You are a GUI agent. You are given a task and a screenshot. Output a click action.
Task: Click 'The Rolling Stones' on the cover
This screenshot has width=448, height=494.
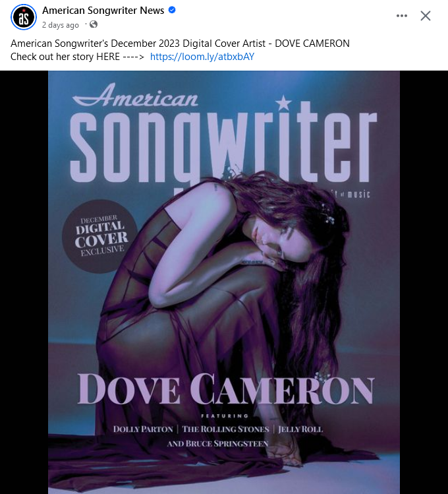pos(226,429)
